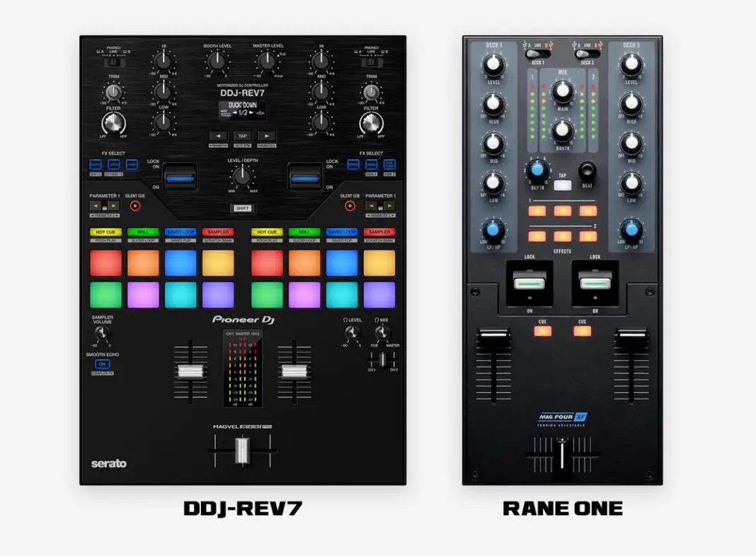Select SAMPLER pad mode on right deck
The height and width of the screenshot is (556, 756).
[x=379, y=231]
